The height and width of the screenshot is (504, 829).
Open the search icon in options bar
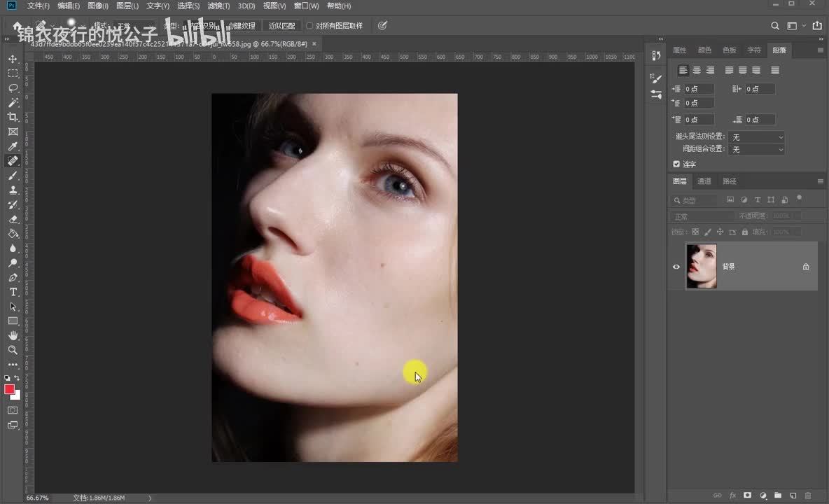(x=775, y=25)
